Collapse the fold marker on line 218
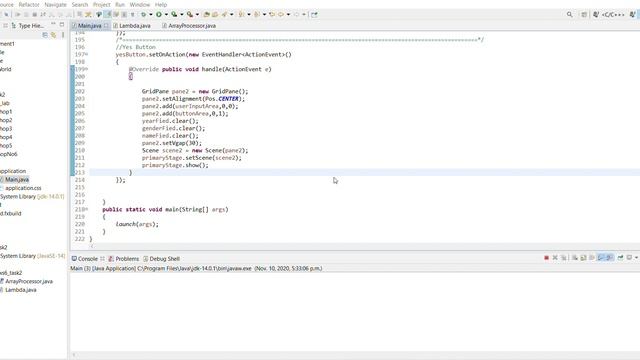Viewport: 640px width, 360px height. pos(87,209)
